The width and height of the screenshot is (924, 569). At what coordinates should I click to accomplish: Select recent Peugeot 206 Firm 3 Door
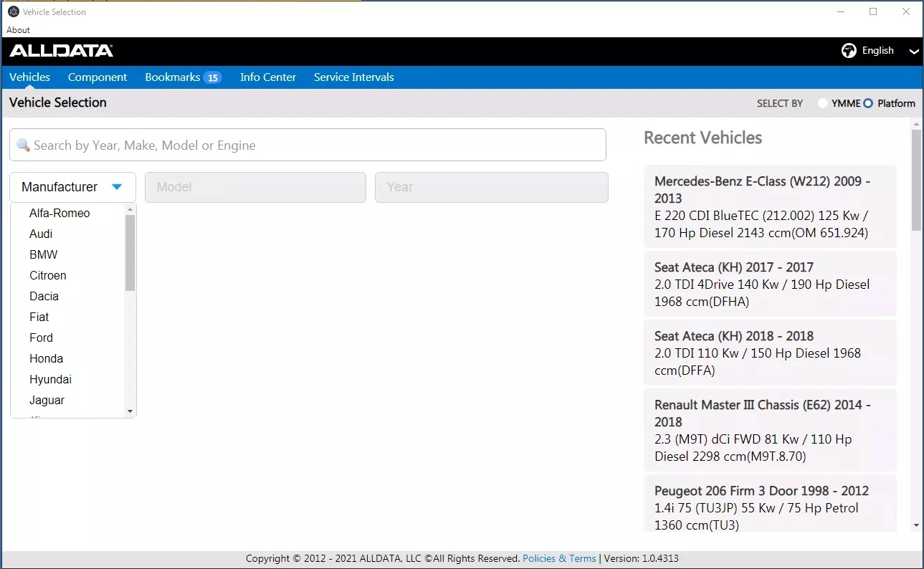click(x=770, y=504)
